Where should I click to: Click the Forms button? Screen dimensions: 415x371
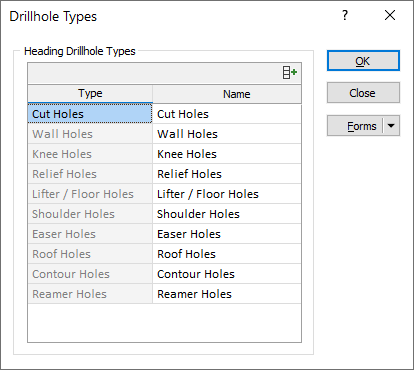[355, 126]
